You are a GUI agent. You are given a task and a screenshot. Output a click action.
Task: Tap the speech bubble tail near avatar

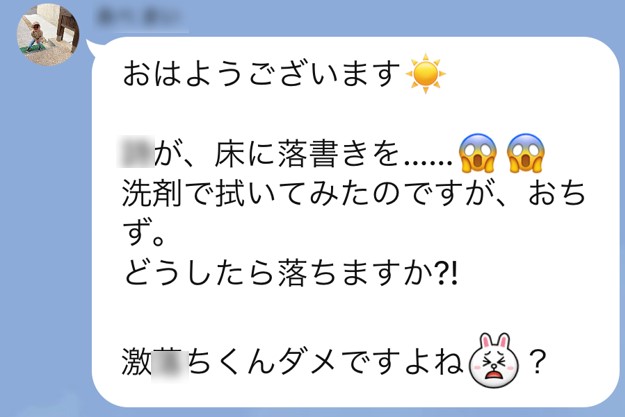click(92, 48)
